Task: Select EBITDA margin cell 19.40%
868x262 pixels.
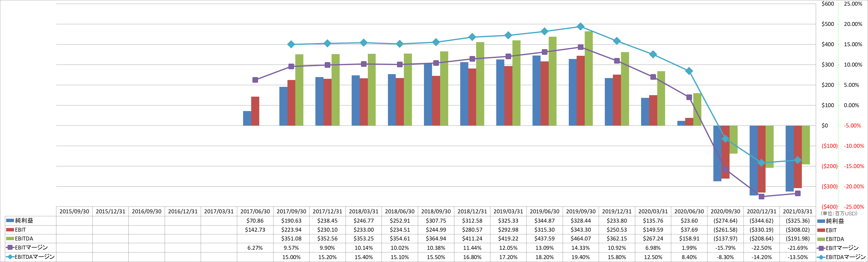Action: pos(581,257)
